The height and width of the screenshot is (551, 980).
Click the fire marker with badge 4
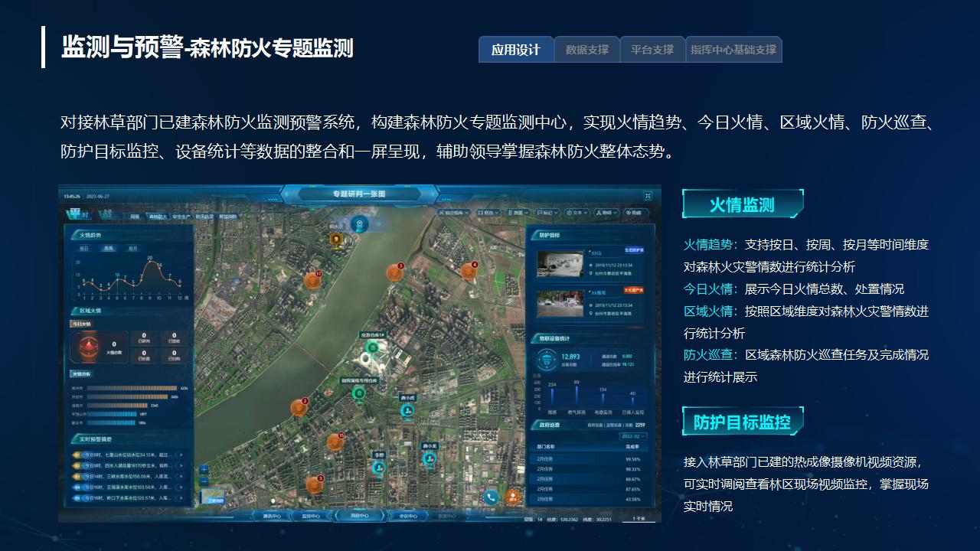(x=469, y=271)
